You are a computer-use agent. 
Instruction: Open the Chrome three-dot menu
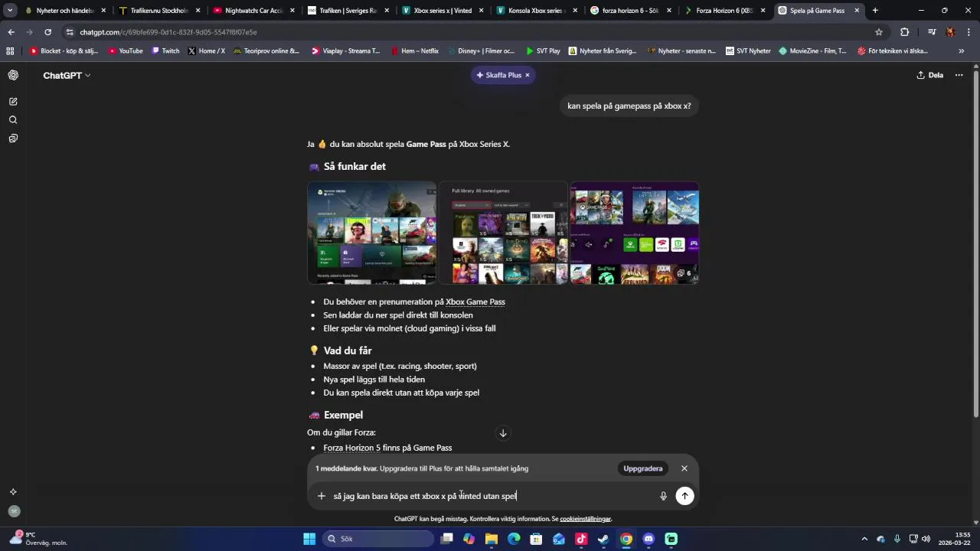coord(969,32)
